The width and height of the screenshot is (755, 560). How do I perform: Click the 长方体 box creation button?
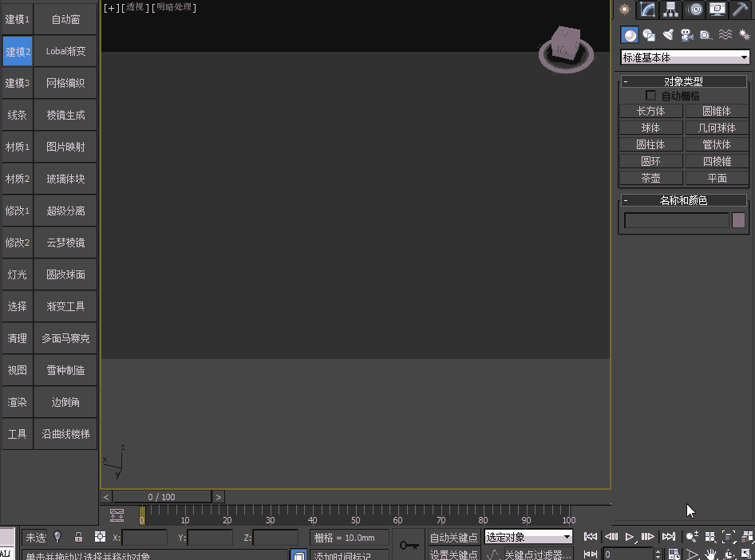tap(650, 111)
